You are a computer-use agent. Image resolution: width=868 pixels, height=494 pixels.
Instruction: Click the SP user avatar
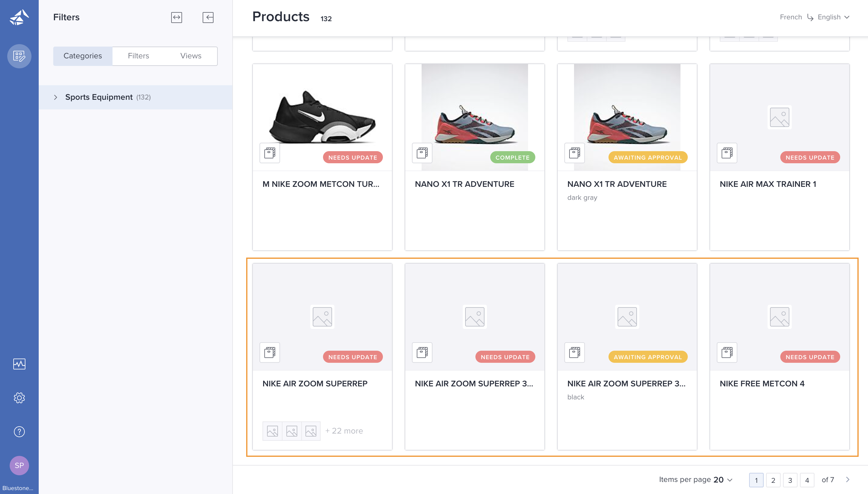pos(19,465)
